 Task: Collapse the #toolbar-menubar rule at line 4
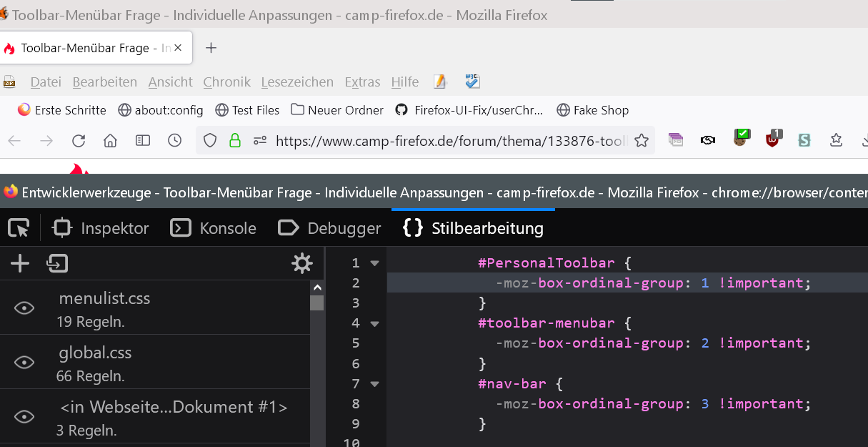coord(374,323)
